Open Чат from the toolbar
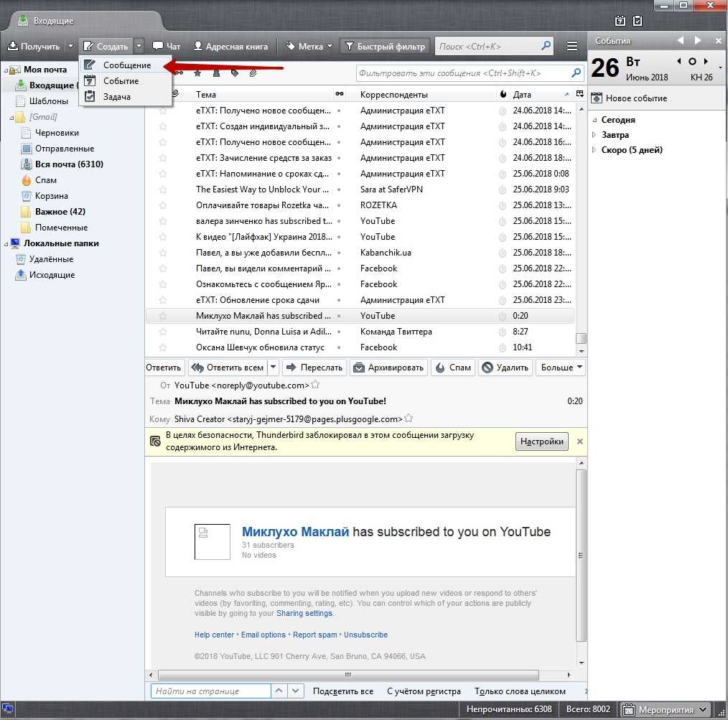This screenshot has height=720, width=728. 167,47
